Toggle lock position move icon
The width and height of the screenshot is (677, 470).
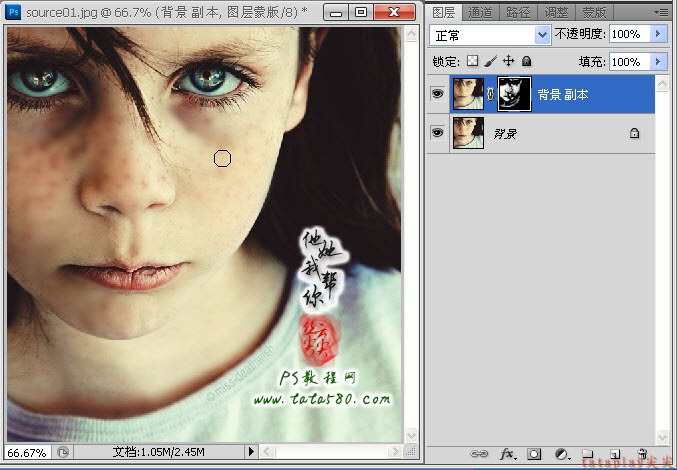pyautogui.click(x=509, y=61)
